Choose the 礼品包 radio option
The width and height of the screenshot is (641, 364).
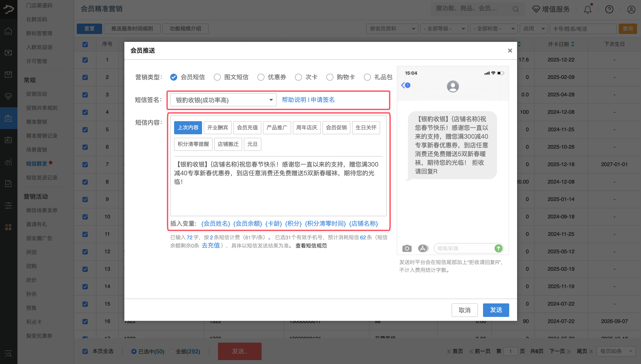367,77
